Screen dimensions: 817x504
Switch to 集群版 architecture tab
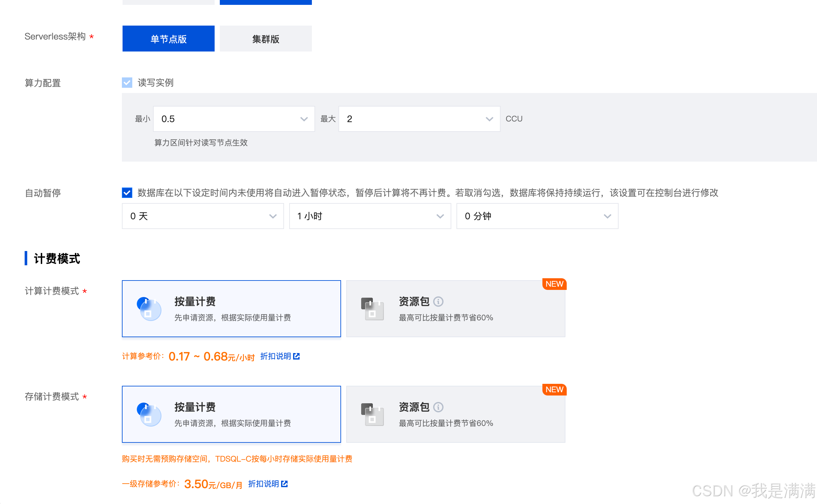[266, 39]
